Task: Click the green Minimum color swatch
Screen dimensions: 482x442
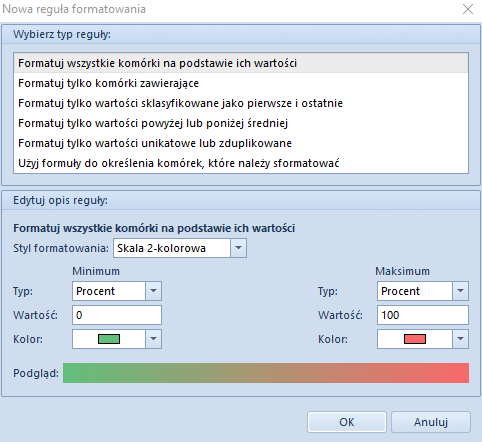Action: tap(109, 339)
